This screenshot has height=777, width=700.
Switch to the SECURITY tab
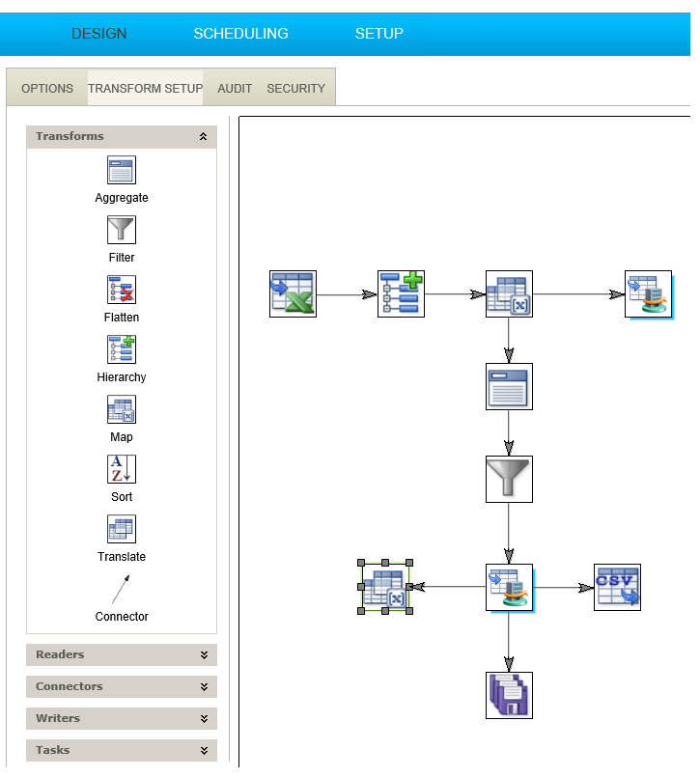295,89
